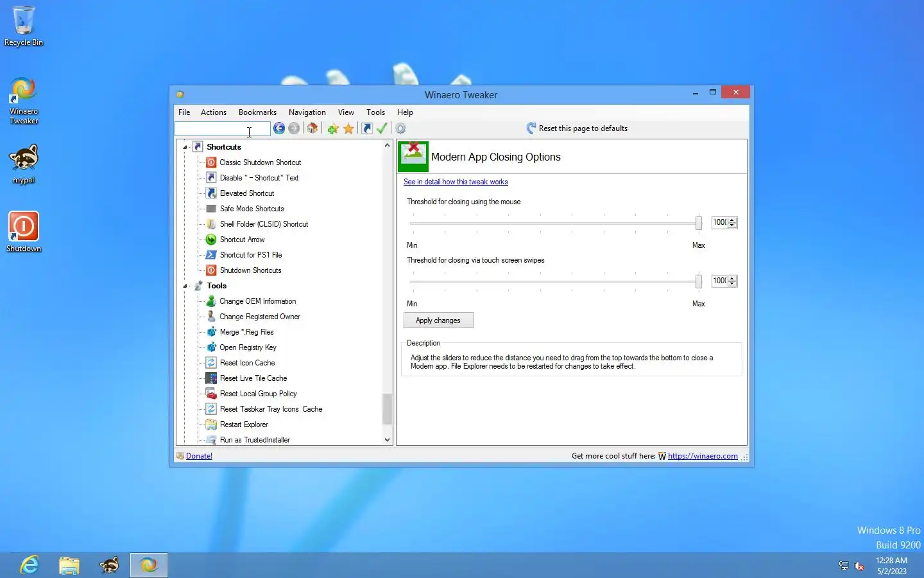Viewport: 924px width, 578px height.
Task: Select Reset Taskbar Tray Icons Cache
Action: [x=271, y=409]
